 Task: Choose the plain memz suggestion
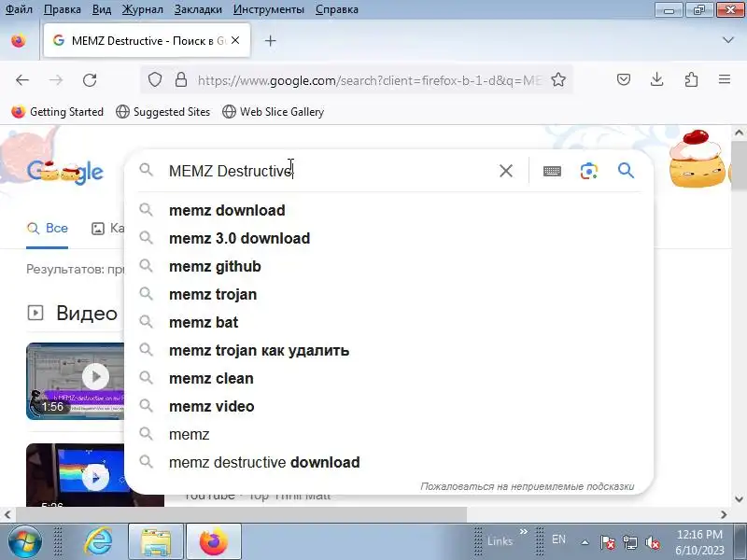point(388,434)
